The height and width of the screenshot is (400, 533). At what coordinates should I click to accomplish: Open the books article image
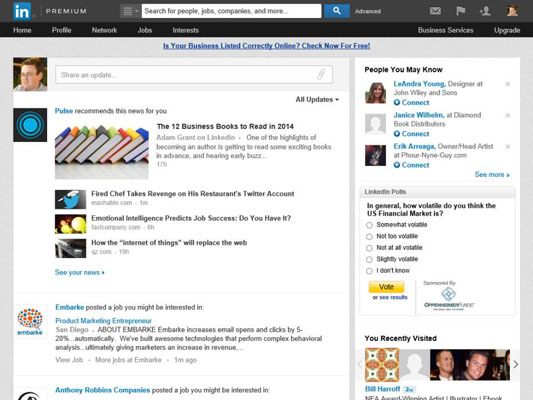coord(102,151)
